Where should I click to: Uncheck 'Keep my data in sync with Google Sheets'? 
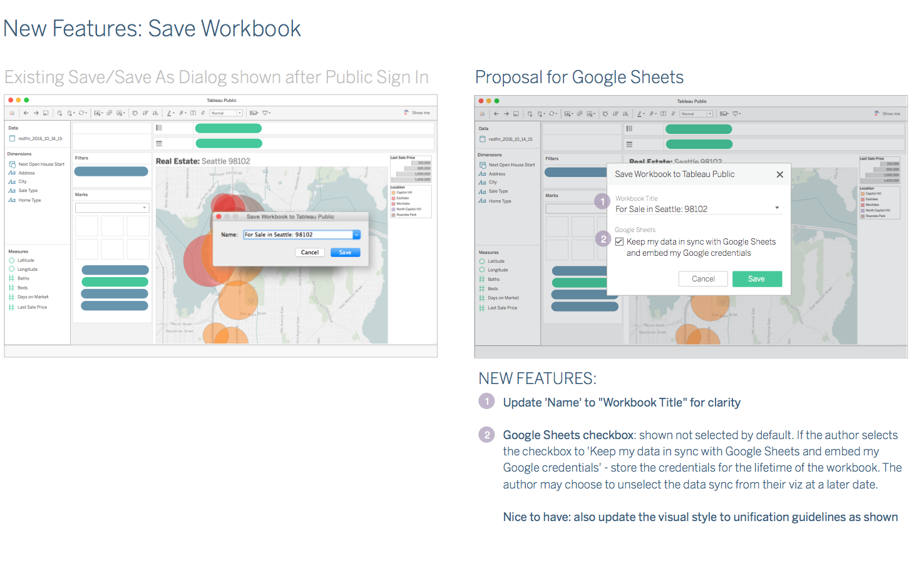click(x=619, y=241)
